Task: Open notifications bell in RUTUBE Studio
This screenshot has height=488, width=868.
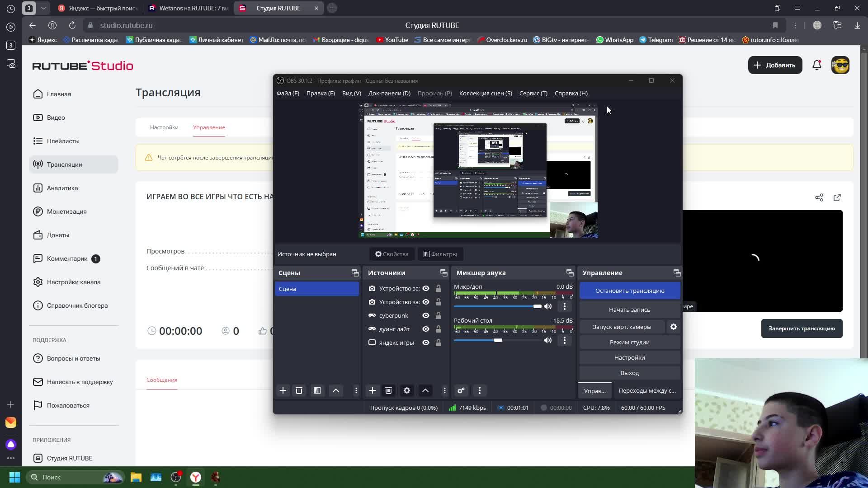Action: [817, 65]
